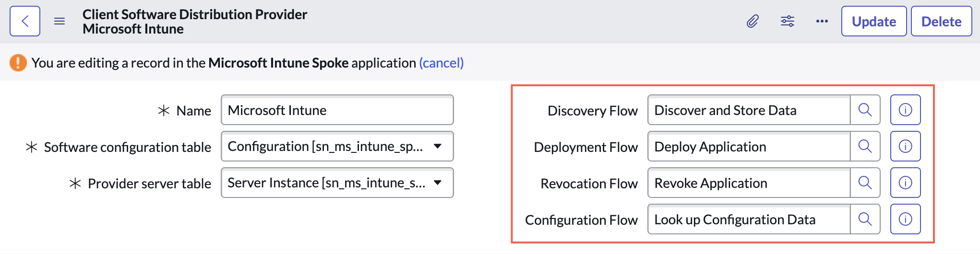Preview the Revocation Flow record info icon
Viewport: 980px width, 254px height.
click(x=906, y=183)
